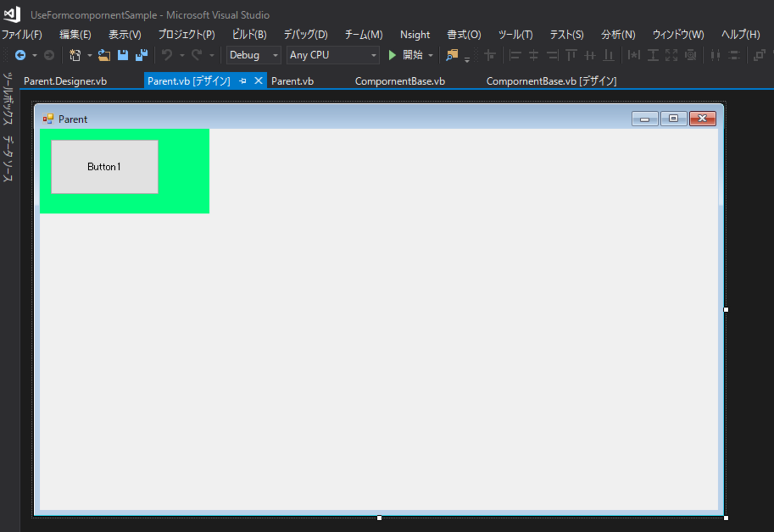Open the Debug configuration dropdown

(x=276, y=55)
